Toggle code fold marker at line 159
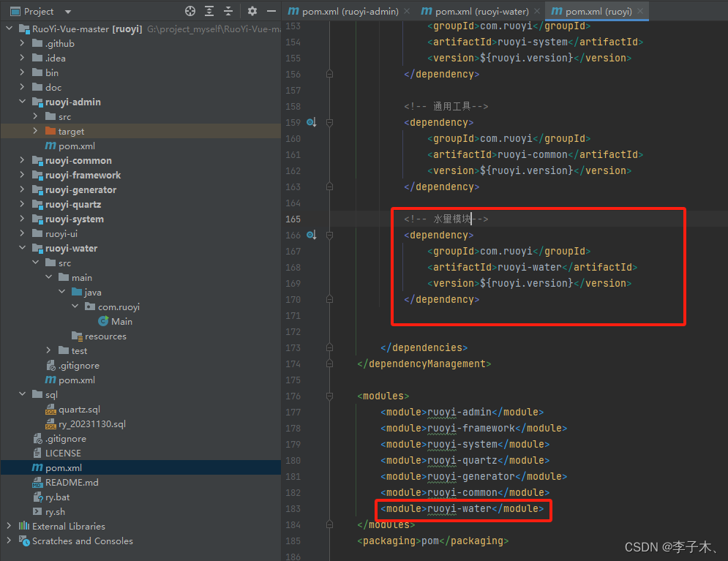The width and height of the screenshot is (728, 561). click(x=329, y=122)
